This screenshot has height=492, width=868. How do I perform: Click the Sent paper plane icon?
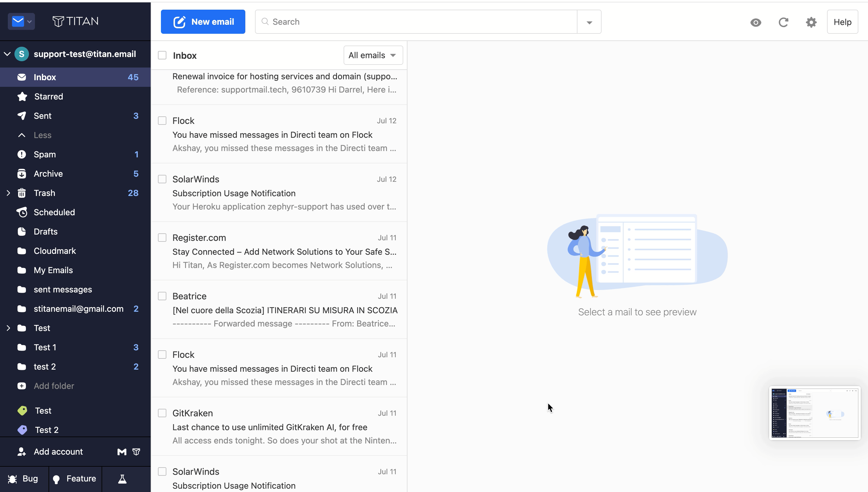tap(22, 116)
